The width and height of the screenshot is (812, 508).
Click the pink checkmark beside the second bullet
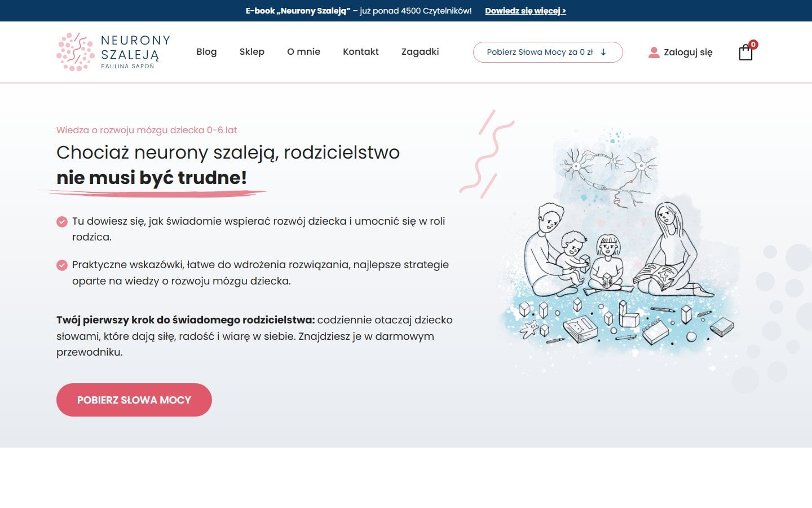click(61, 265)
